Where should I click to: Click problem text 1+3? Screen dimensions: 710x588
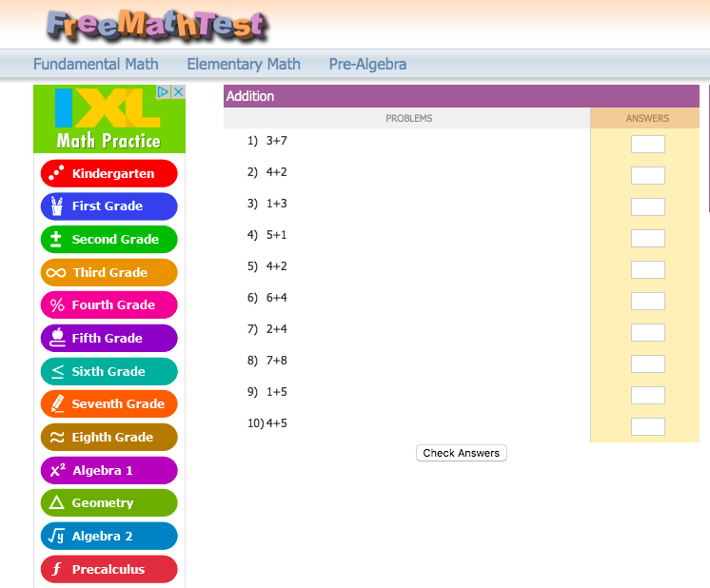tap(277, 204)
